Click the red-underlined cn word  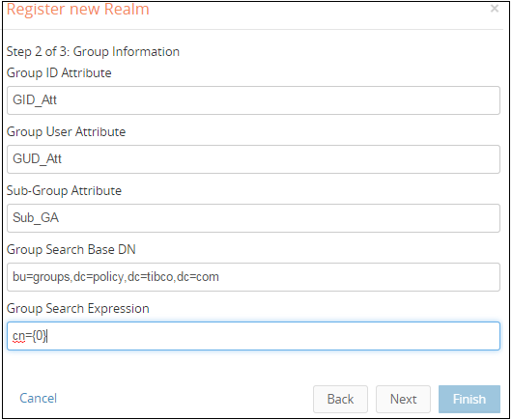(18, 336)
